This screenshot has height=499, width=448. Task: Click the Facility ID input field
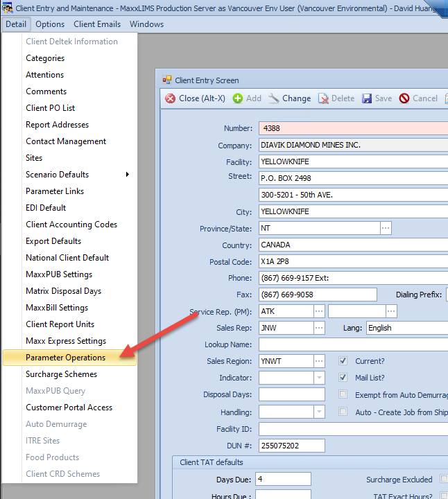point(354,429)
